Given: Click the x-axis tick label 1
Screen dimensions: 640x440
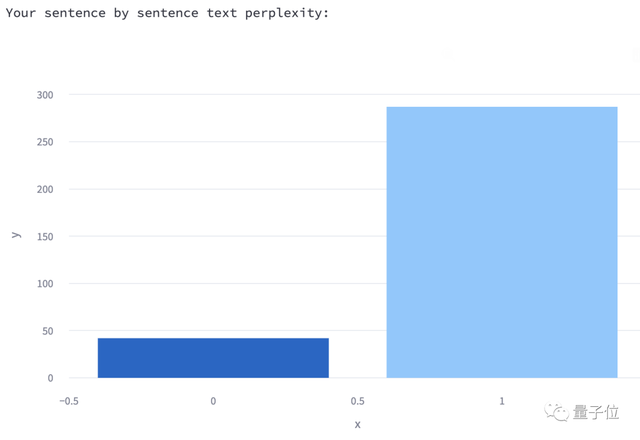Looking at the screenshot, I should 502,401.
